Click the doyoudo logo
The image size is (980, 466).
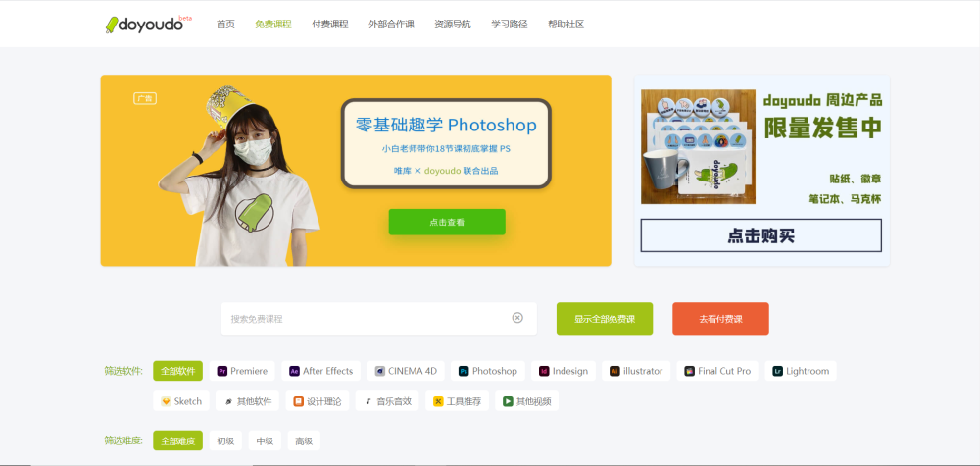[148, 24]
